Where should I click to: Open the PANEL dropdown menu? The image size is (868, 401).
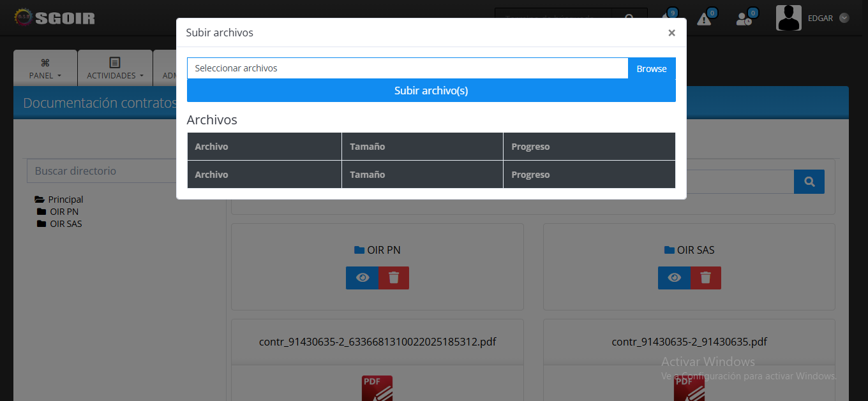(45, 69)
